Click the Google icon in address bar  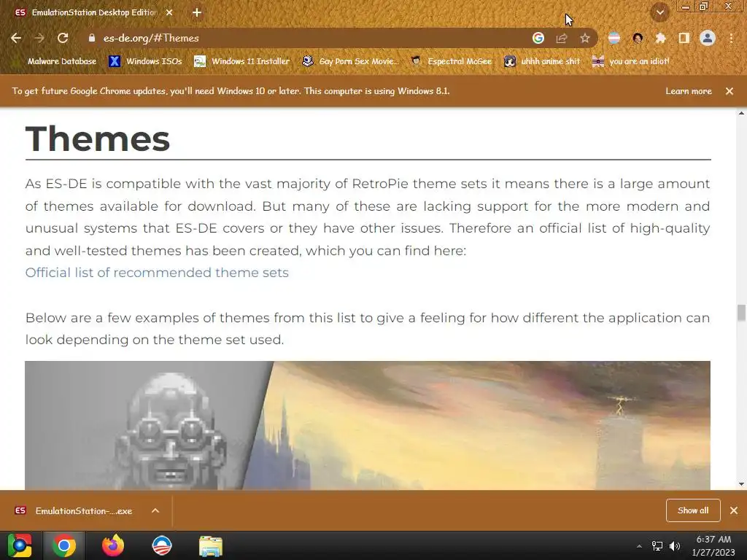pos(538,38)
